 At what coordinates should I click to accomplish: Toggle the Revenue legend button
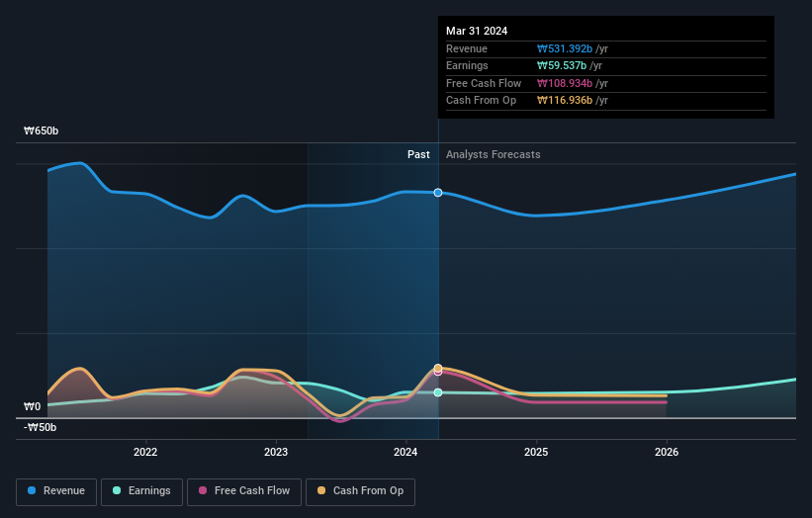click(x=56, y=491)
